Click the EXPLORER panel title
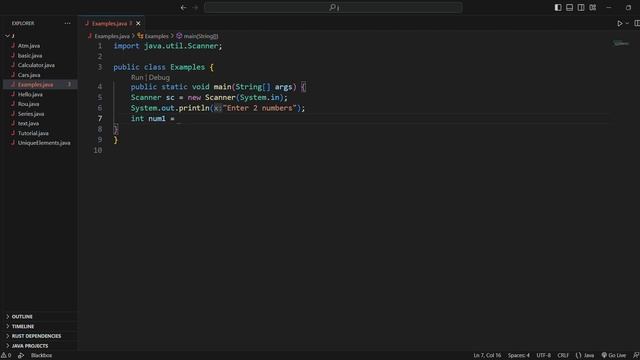 coord(23,23)
